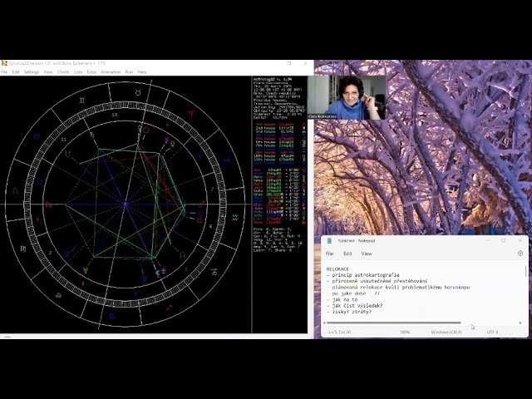Open the Notepad File menu
The width and height of the screenshot is (532, 399).
point(330,254)
